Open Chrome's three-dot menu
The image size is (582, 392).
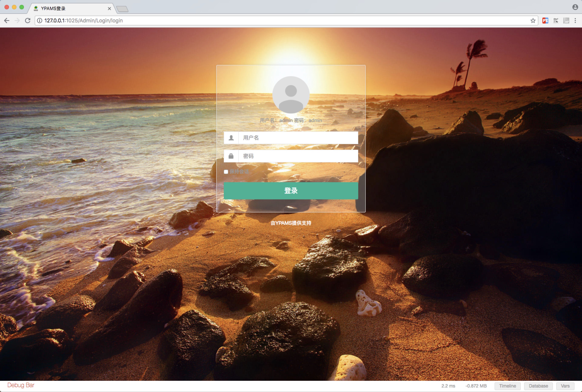pyautogui.click(x=575, y=21)
